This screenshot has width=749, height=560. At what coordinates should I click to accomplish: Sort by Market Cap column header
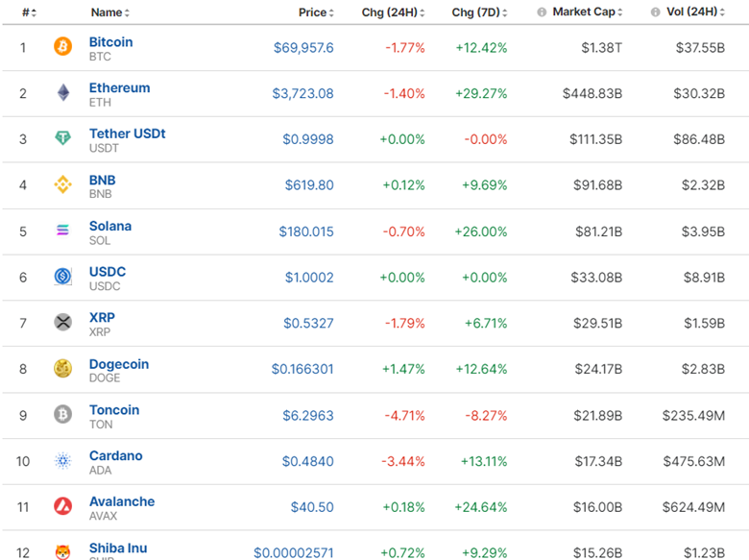click(587, 12)
